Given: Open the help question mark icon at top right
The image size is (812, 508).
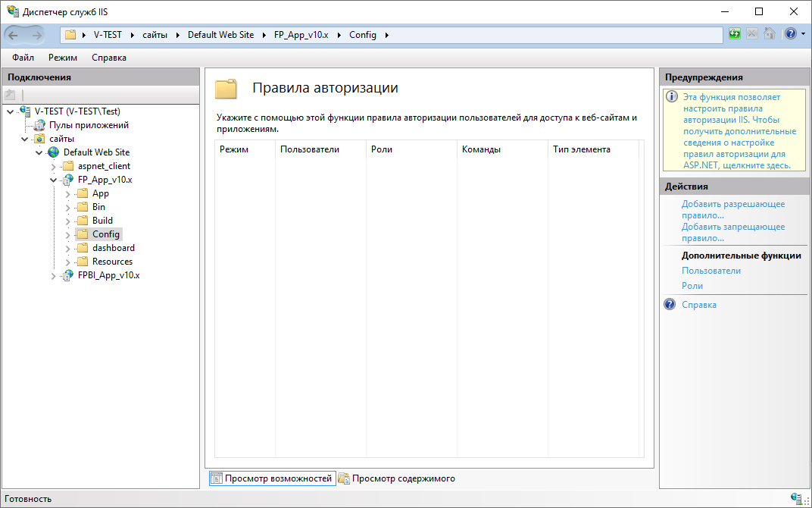Looking at the screenshot, I should tap(790, 34).
